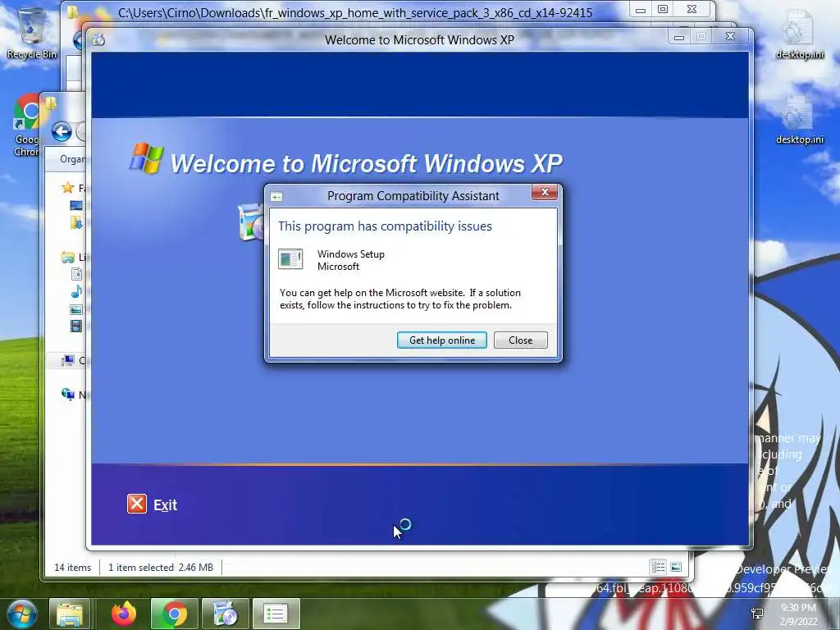Select the Documents library icon
Screen dimensions: 840x630
pos(76,274)
